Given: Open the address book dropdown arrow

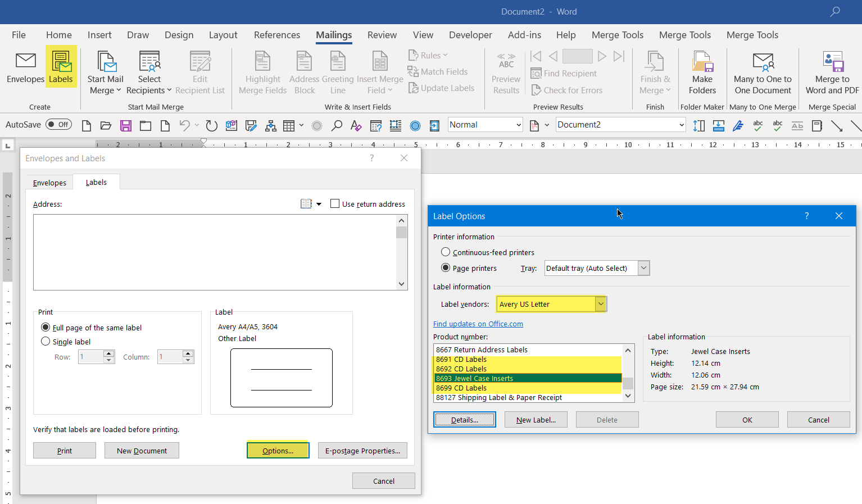Looking at the screenshot, I should pyautogui.click(x=319, y=204).
